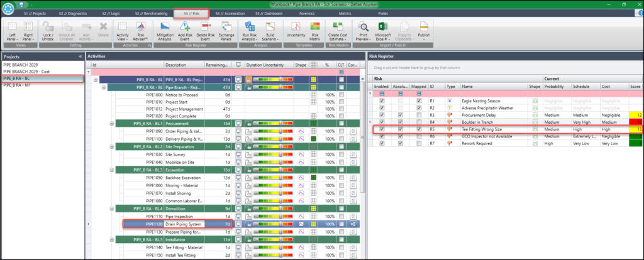644x260 pixels.
Task: Open the Right Panel views button
Action: click(28, 30)
